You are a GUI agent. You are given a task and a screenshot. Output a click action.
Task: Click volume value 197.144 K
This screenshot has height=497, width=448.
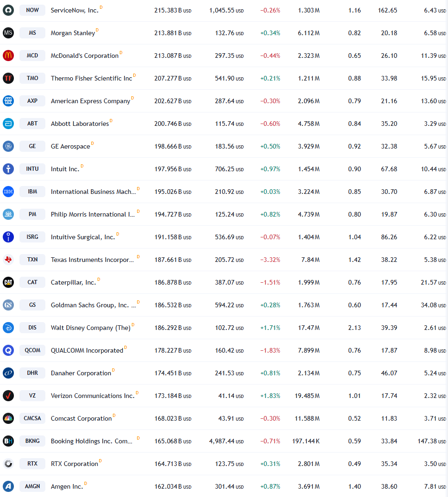click(305, 441)
